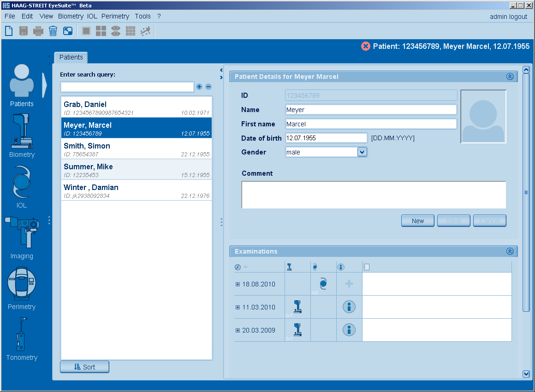Click the New patient button
Image resolution: width=535 pixels, height=392 pixels.
click(x=417, y=221)
